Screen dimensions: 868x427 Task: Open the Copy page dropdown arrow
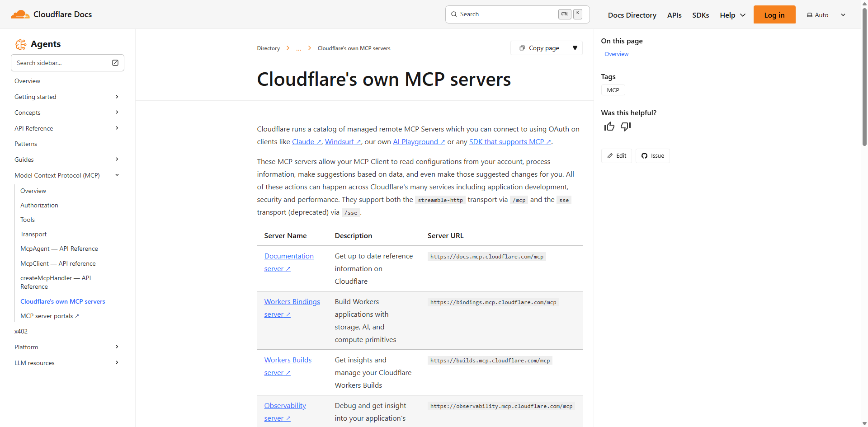tap(575, 48)
